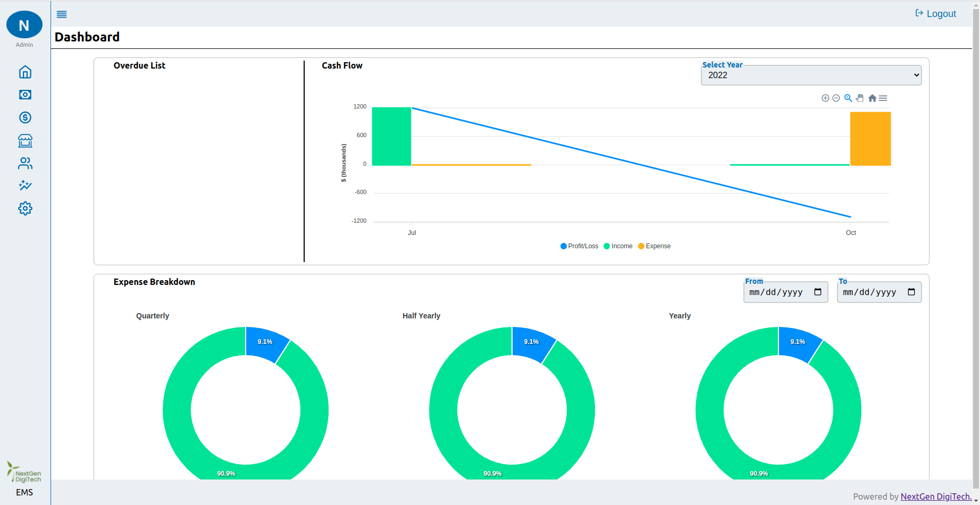Open the dollar coin icon in the sidebar
This screenshot has width=980, height=505.
25,117
